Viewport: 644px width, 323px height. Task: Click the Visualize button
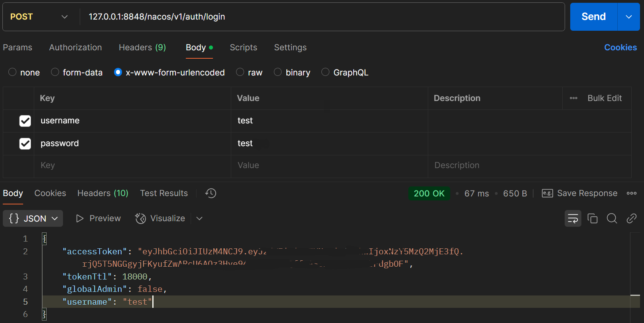pyautogui.click(x=160, y=218)
